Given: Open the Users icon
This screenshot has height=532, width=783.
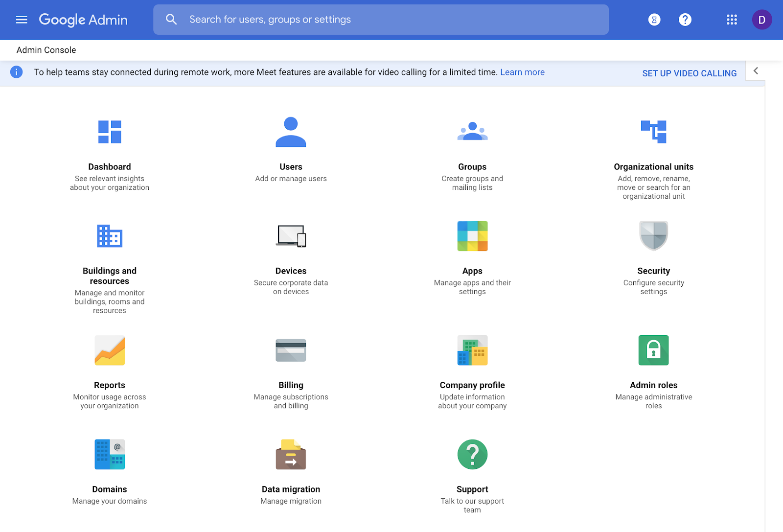Looking at the screenshot, I should click(x=291, y=132).
